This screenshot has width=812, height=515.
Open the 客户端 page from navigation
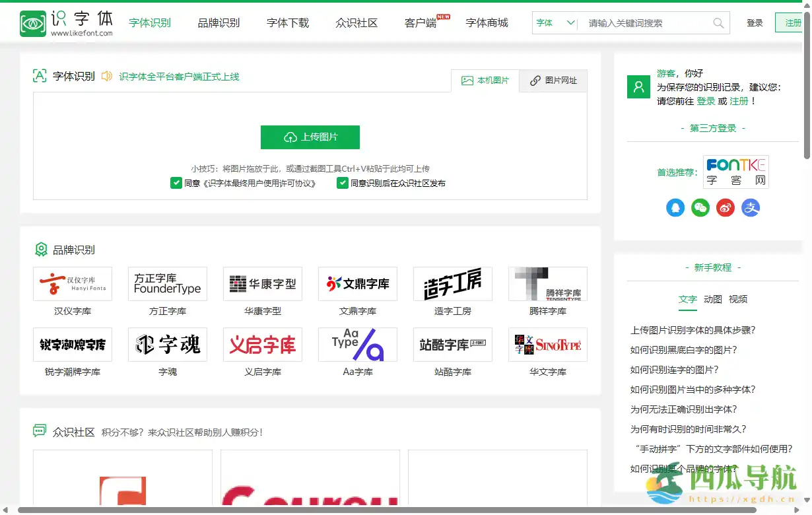(x=419, y=22)
